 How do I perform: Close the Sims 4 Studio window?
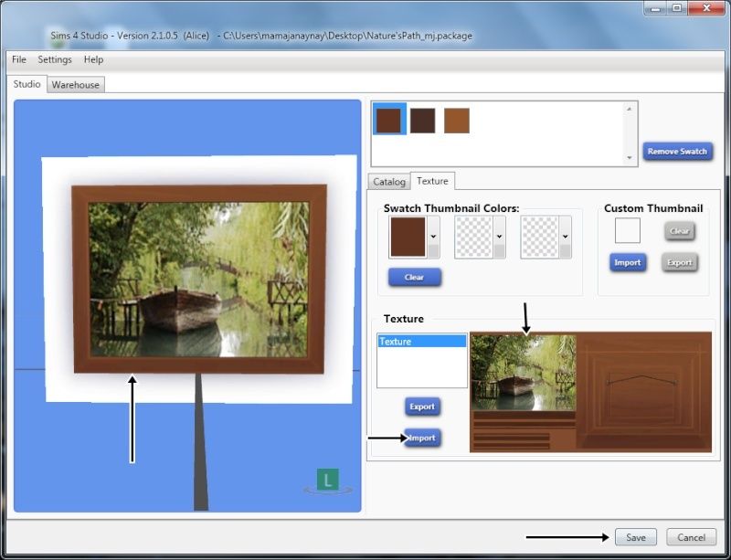[x=706, y=8]
